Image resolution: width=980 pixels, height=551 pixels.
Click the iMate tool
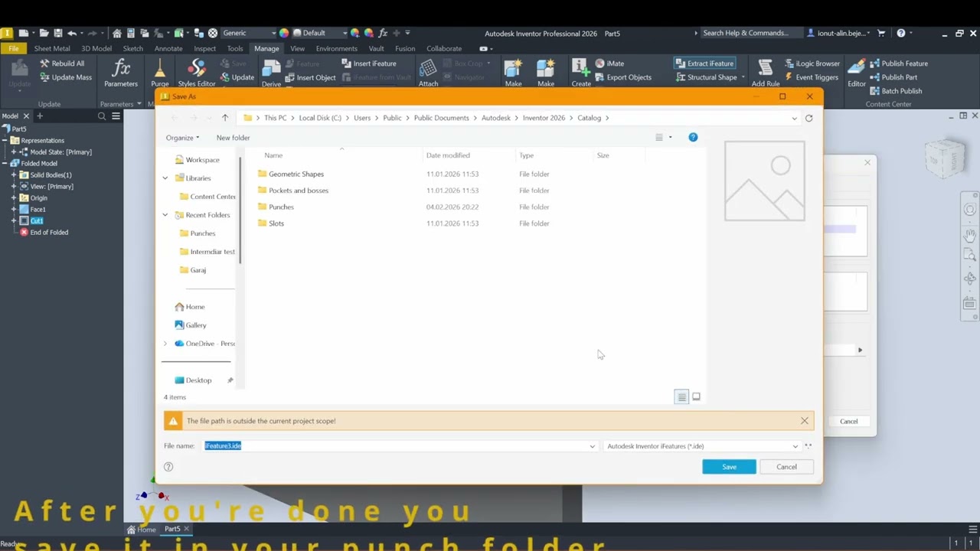(609, 64)
